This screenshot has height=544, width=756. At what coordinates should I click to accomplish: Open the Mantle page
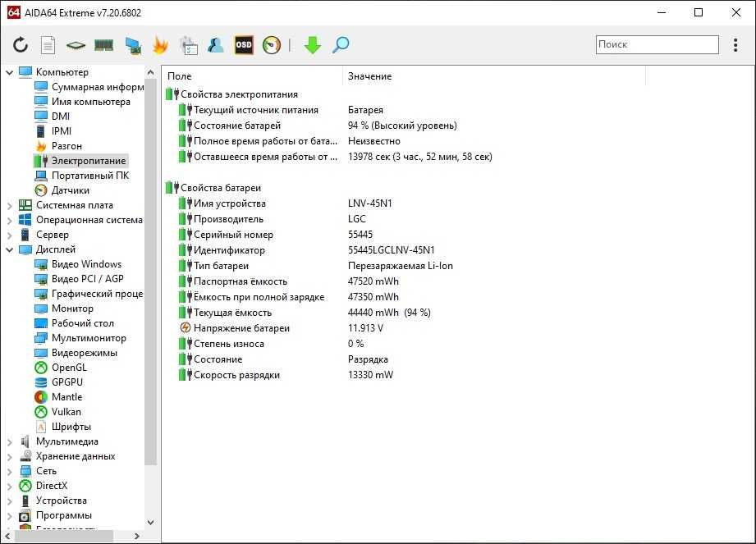coord(58,397)
